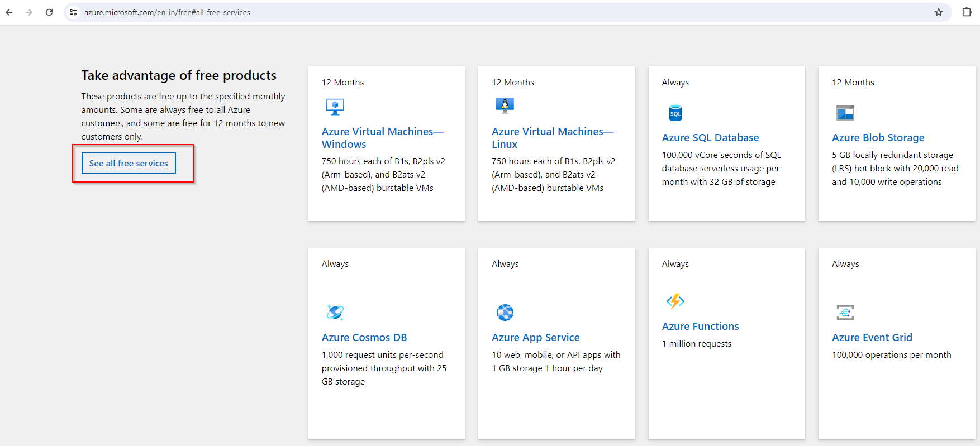Click the Windows virtual machine monitor icon
Image resolution: width=980 pixels, height=446 pixels.
point(335,107)
